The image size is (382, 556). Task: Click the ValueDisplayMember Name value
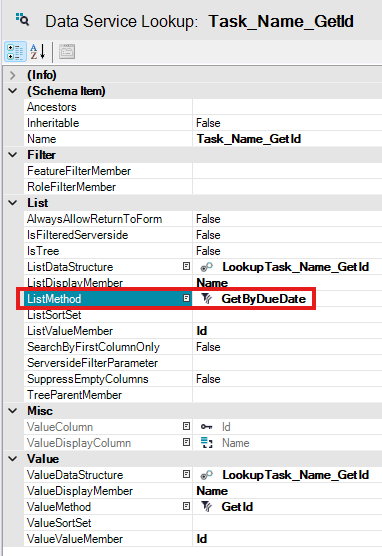(212, 491)
